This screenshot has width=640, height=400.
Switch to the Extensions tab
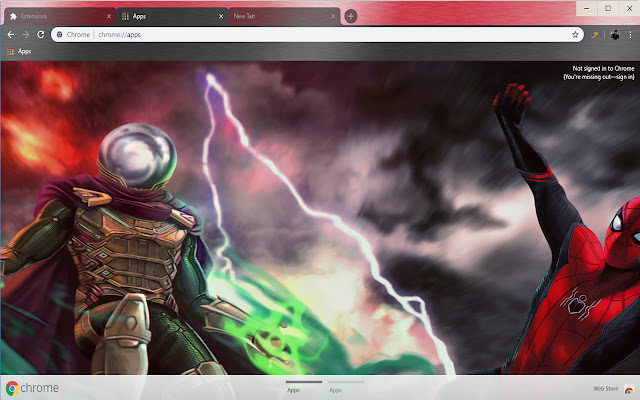pyautogui.click(x=60, y=16)
